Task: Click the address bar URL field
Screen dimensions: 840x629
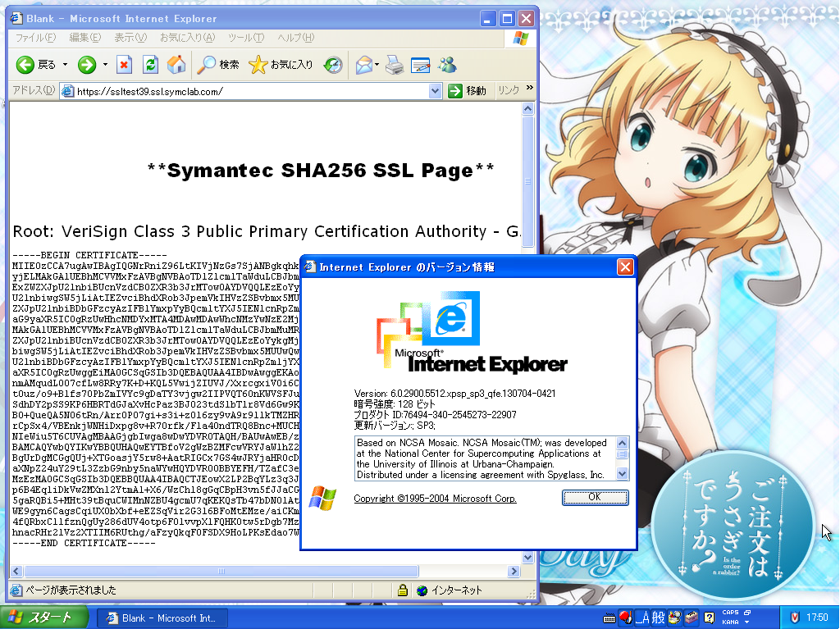Action: tap(251, 91)
